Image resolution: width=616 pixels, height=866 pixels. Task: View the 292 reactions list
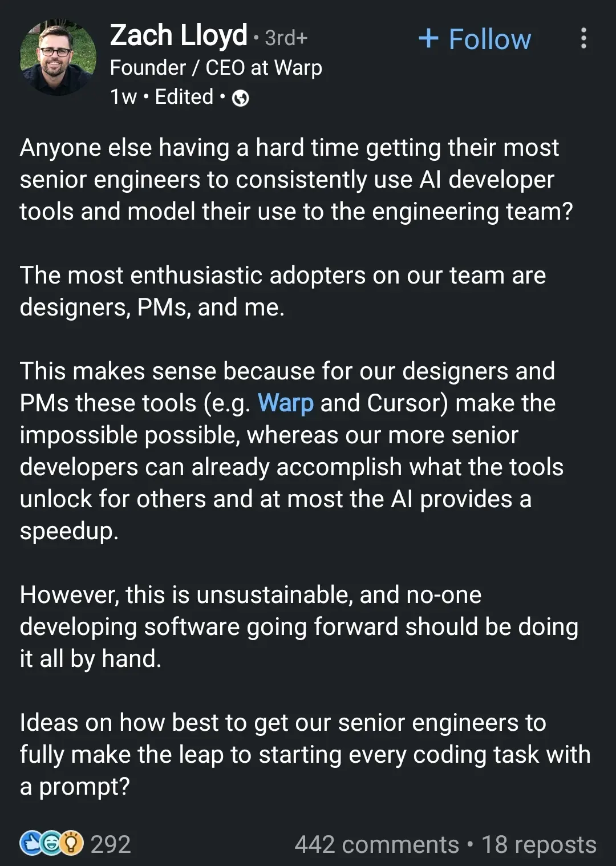(111, 844)
